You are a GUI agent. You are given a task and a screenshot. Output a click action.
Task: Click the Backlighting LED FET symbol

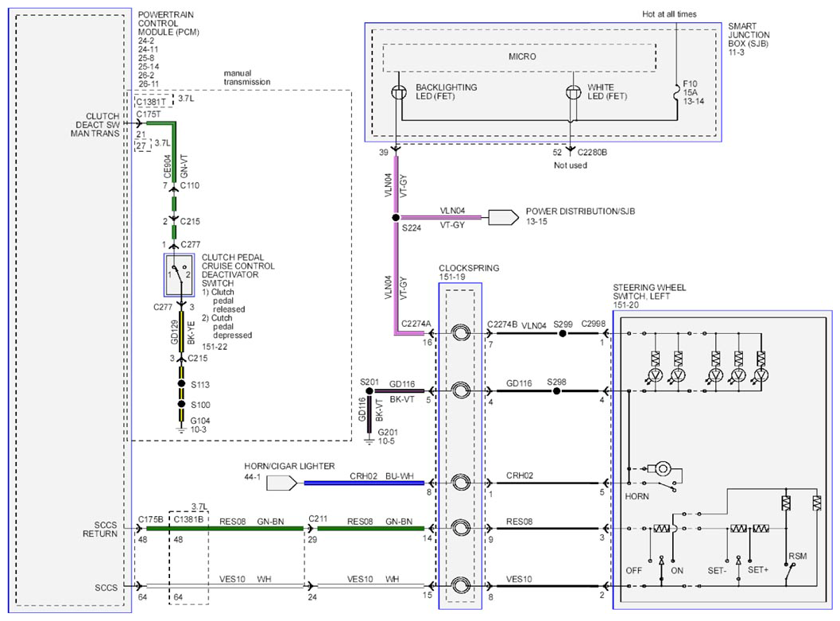399,92
